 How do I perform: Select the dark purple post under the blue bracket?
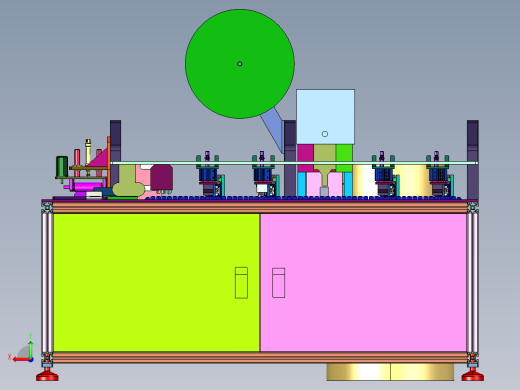click(x=290, y=158)
